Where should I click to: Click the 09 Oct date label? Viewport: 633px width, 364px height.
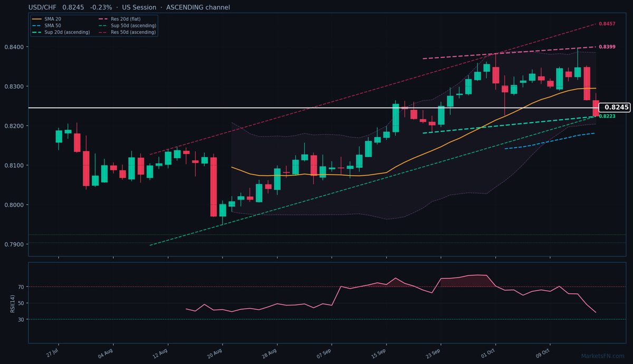click(543, 352)
